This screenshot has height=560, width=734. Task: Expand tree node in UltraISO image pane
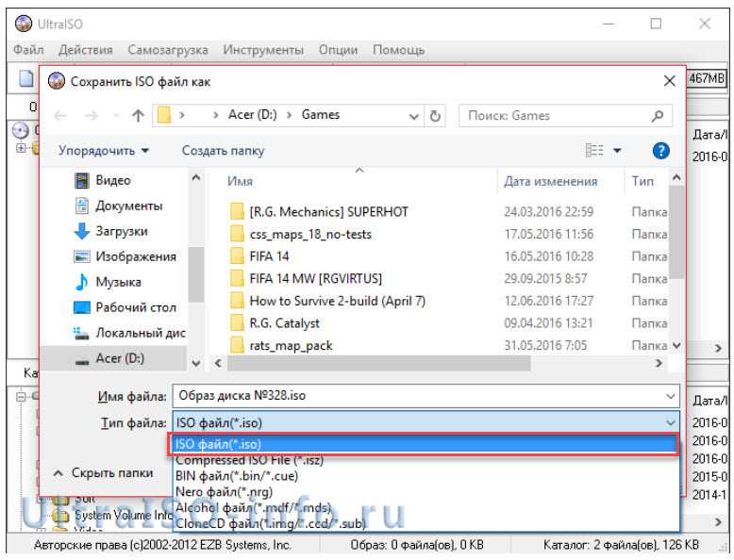21,148
